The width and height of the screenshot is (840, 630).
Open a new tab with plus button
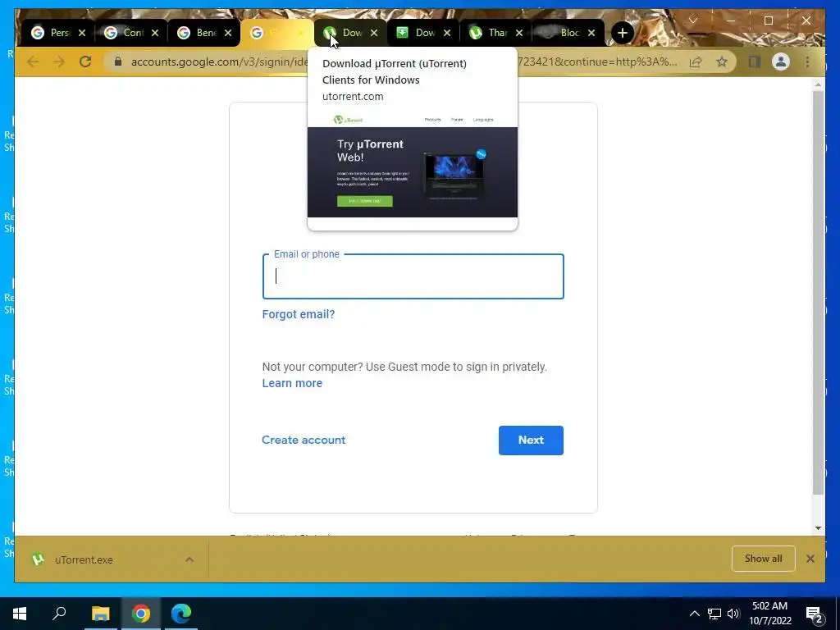click(x=622, y=33)
